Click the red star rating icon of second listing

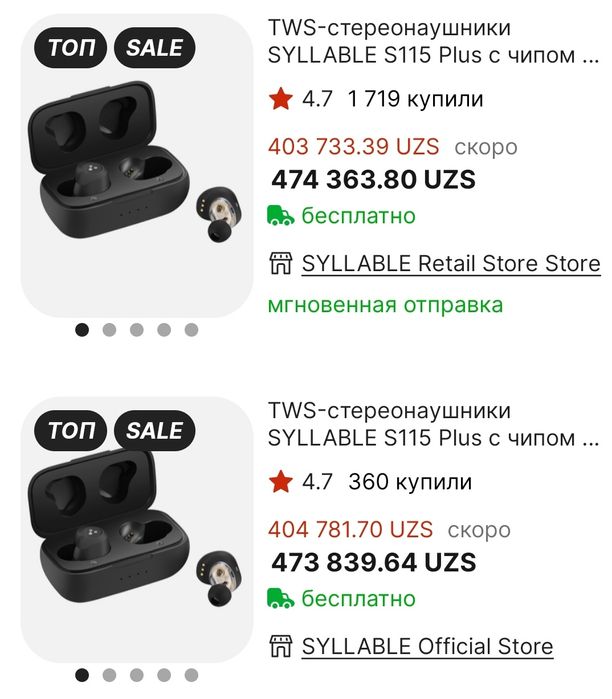281,482
